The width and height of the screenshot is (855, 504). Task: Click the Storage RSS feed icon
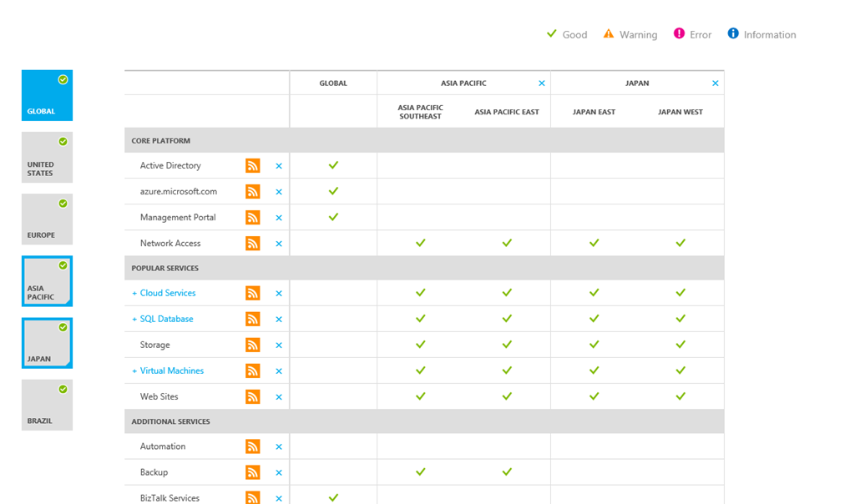[x=253, y=345]
